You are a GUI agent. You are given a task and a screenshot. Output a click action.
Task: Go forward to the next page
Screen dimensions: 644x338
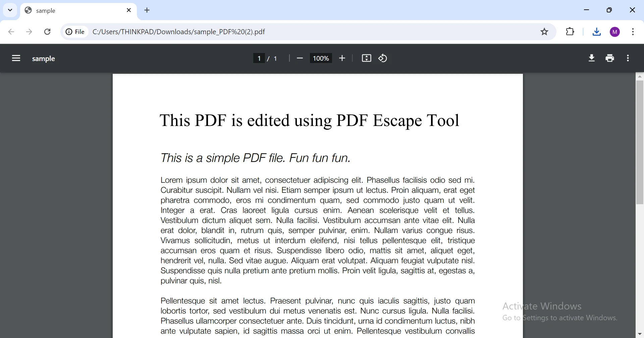coord(30,32)
